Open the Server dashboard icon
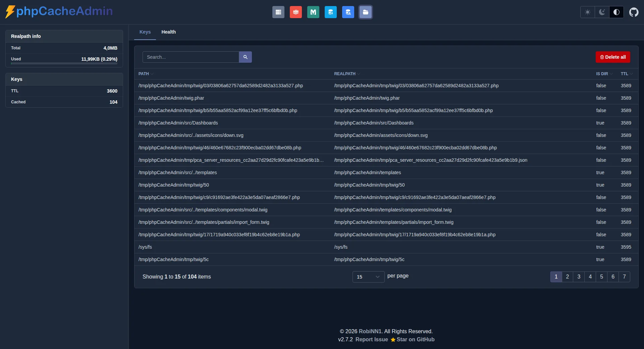Screen dimensions: 644x349 [278, 12]
